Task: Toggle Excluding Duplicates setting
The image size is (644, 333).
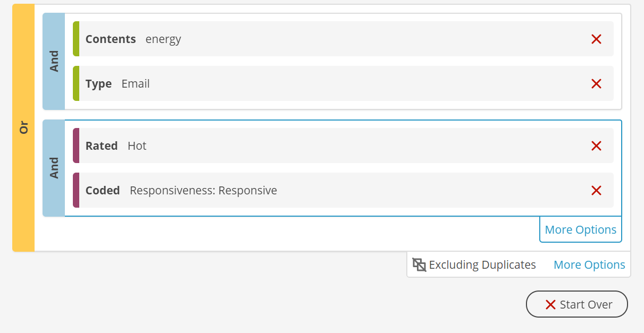Action: tap(474, 264)
